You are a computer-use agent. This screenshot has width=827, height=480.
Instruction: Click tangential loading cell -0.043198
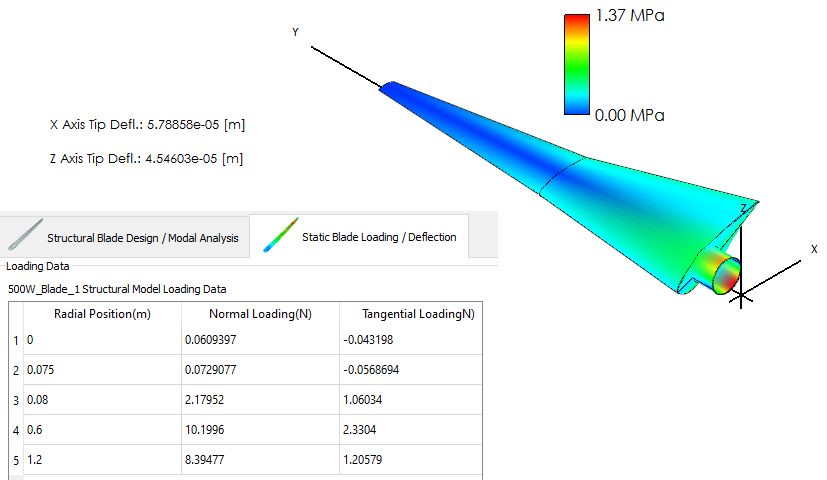[x=411, y=340]
